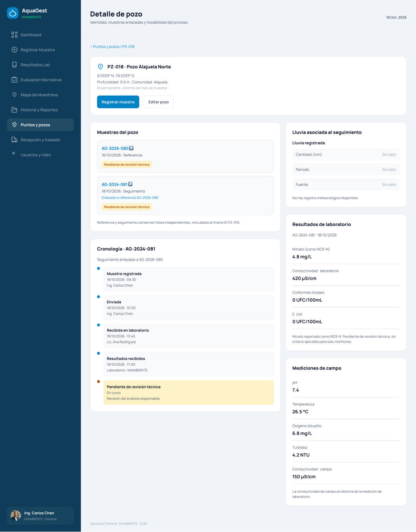Select the 'Enviada' timeline entry
416x532 pixels.
pyautogui.click(x=189, y=308)
